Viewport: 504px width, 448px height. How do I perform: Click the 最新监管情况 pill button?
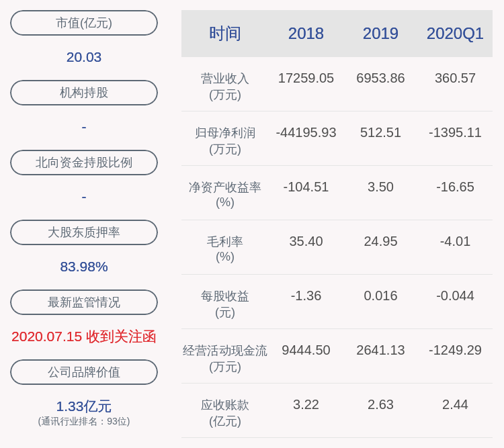[84, 302]
